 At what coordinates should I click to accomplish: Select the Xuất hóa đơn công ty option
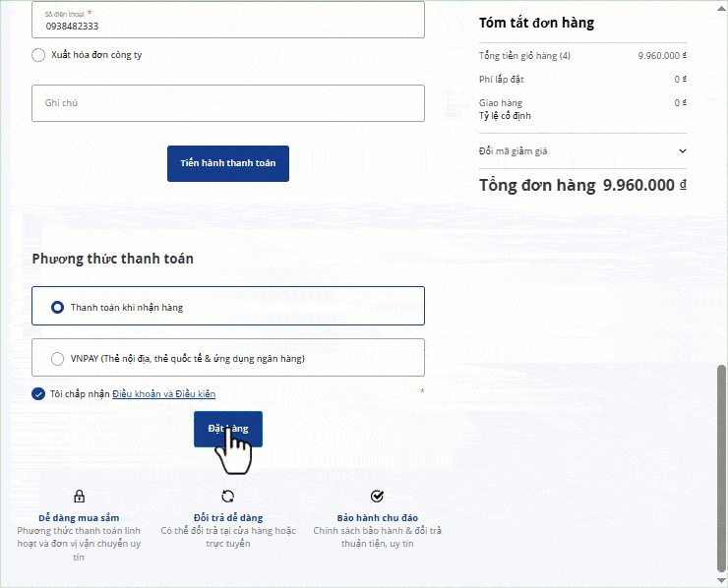(x=38, y=55)
